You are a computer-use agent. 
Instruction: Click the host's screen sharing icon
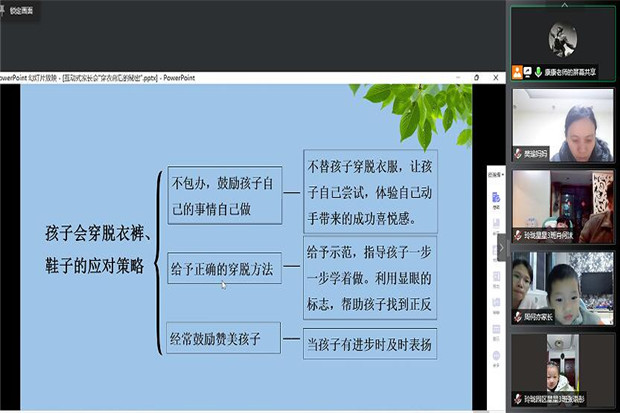529,72
